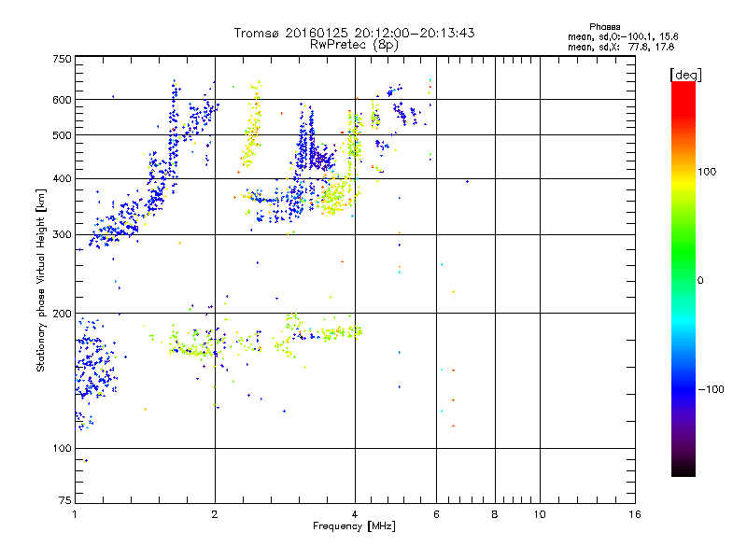Screen dimensions: 747x560
Task: Select the mean, sd,O: -100.1, 15.8 line
Action: pos(623,36)
